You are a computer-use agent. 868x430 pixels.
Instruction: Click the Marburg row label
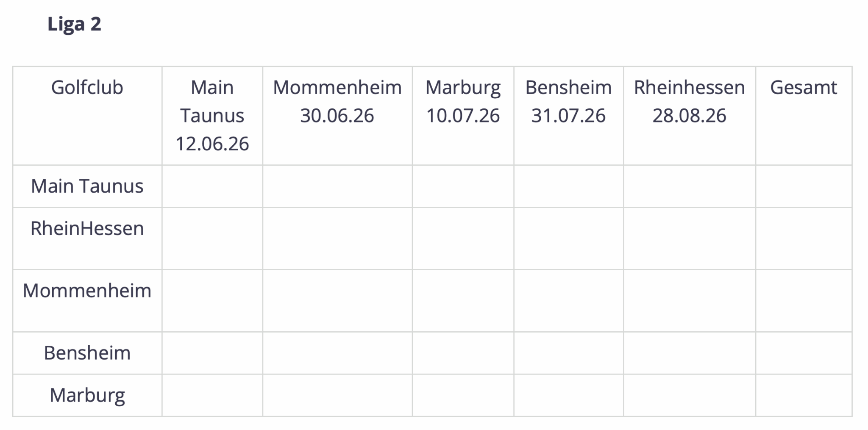coord(87,395)
